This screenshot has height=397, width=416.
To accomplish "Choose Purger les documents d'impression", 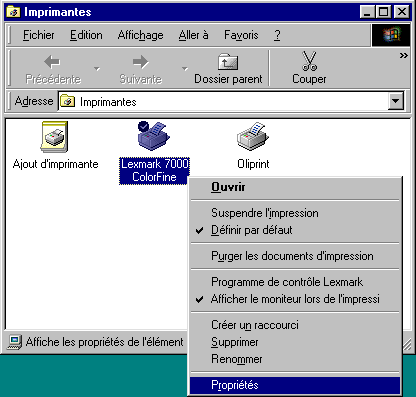I will pyautogui.click(x=295, y=256).
